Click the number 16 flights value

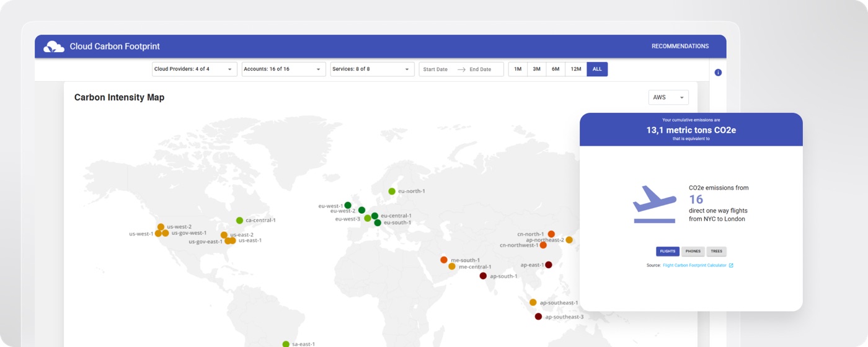point(696,200)
